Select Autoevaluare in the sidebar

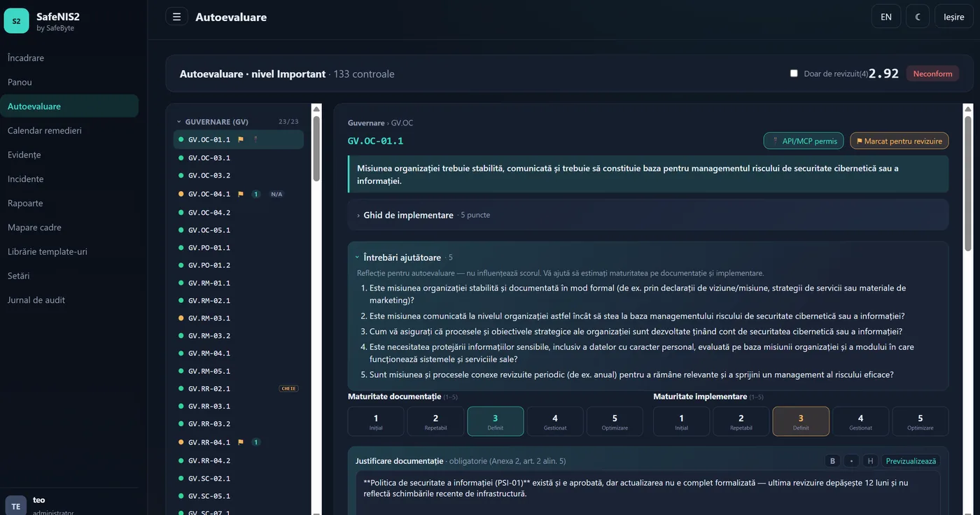coord(69,106)
